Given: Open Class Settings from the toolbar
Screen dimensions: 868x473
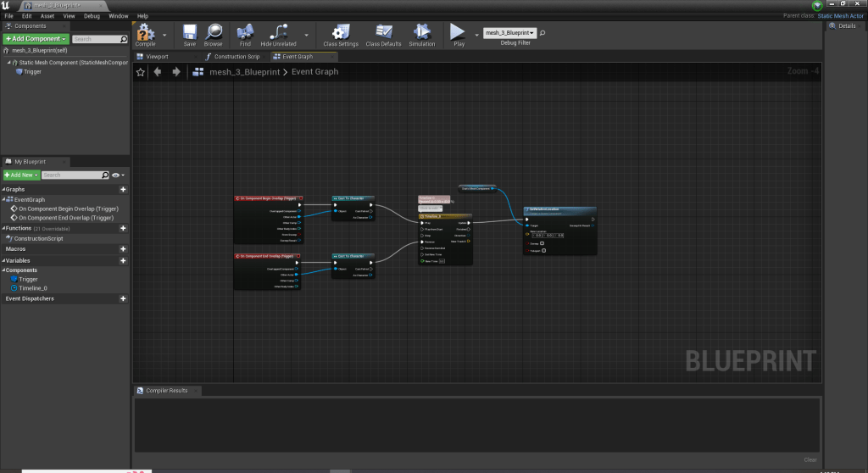Looking at the screenshot, I should coord(341,33).
